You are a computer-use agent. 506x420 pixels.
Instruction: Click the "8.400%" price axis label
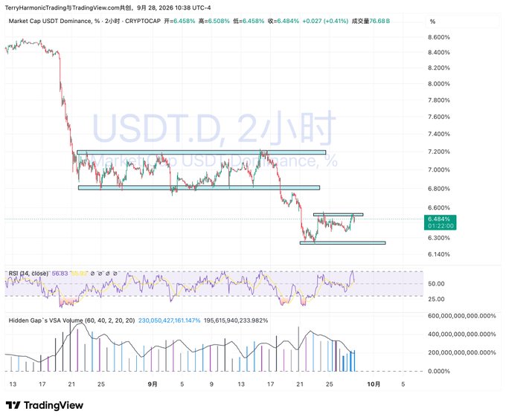coord(439,53)
